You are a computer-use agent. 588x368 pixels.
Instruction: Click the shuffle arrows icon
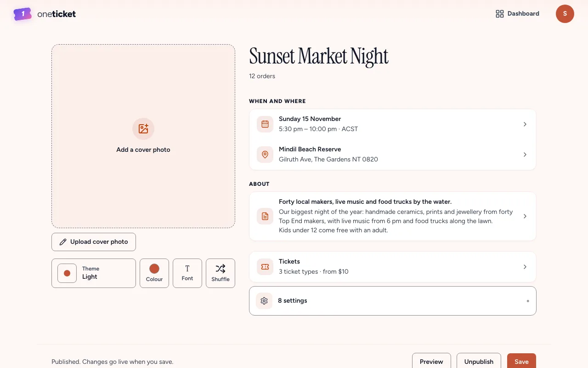[x=220, y=269]
